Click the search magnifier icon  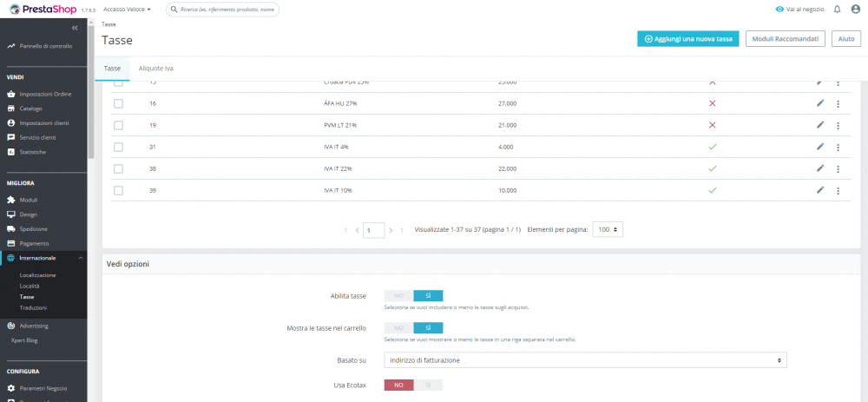pyautogui.click(x=174, y=10)
